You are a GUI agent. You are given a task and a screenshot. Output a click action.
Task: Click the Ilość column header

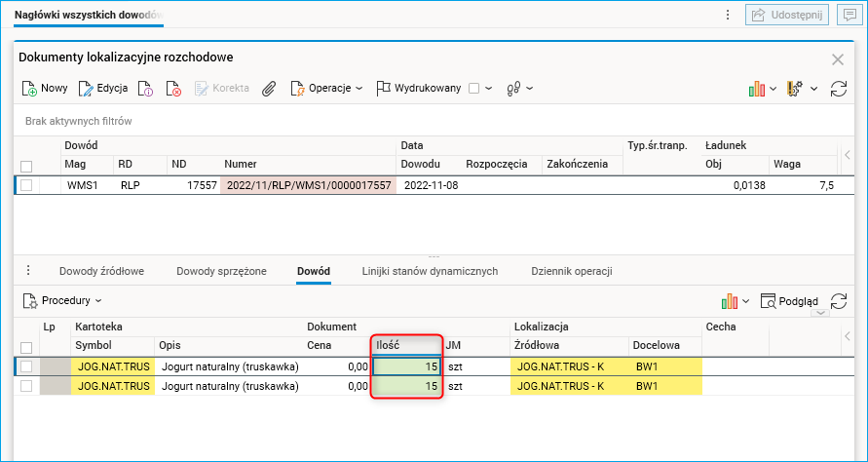pos(407,346)
